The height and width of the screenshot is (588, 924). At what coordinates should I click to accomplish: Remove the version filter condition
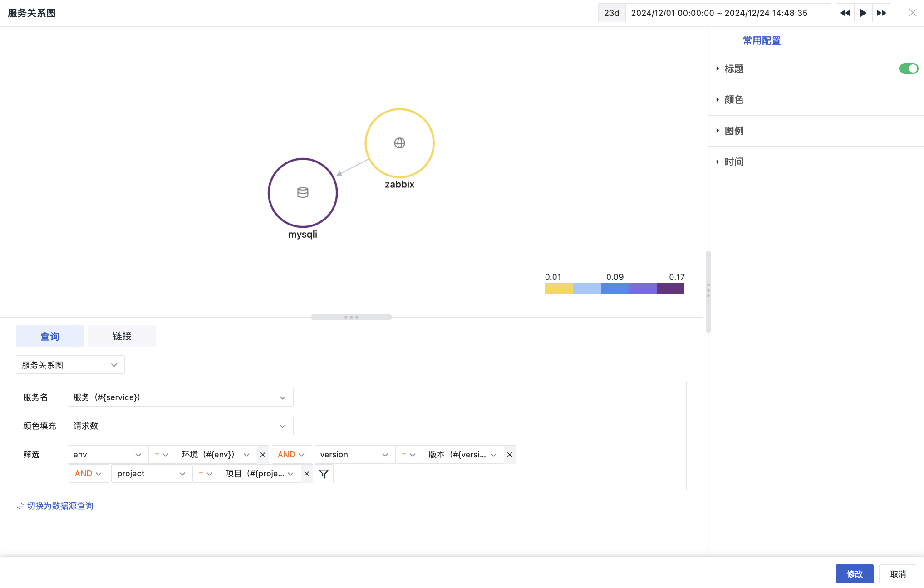(510, 455)
